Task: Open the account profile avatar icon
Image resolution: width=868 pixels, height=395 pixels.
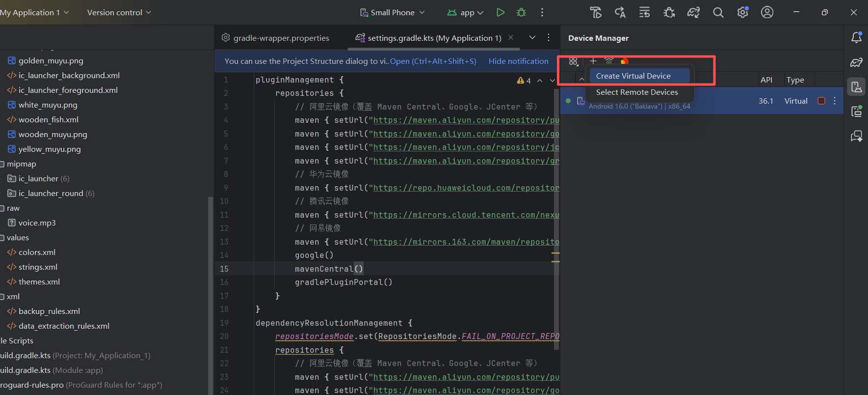Action: (767, 12)
